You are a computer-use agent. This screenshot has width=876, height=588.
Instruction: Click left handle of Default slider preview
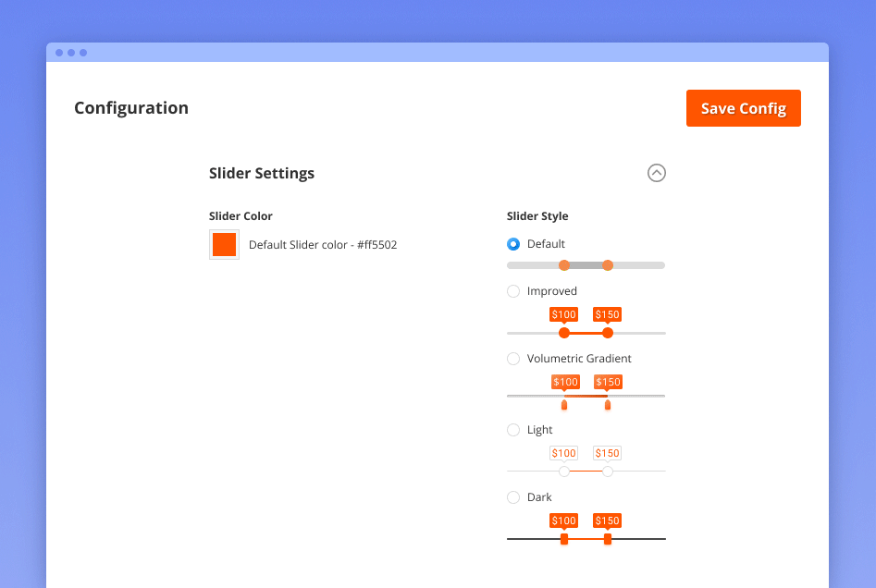pyautogui.click(x=564, y=265)
